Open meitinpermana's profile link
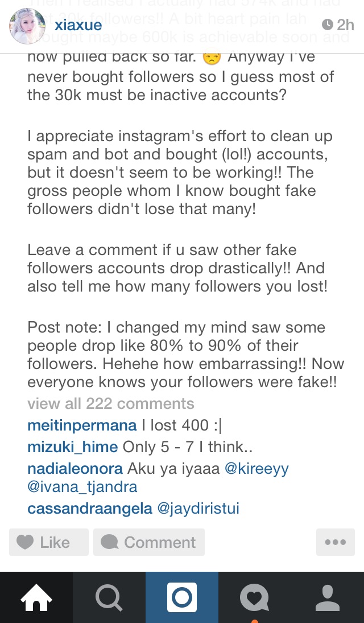Viewport: 364px width, 623px height. [82, 425]
